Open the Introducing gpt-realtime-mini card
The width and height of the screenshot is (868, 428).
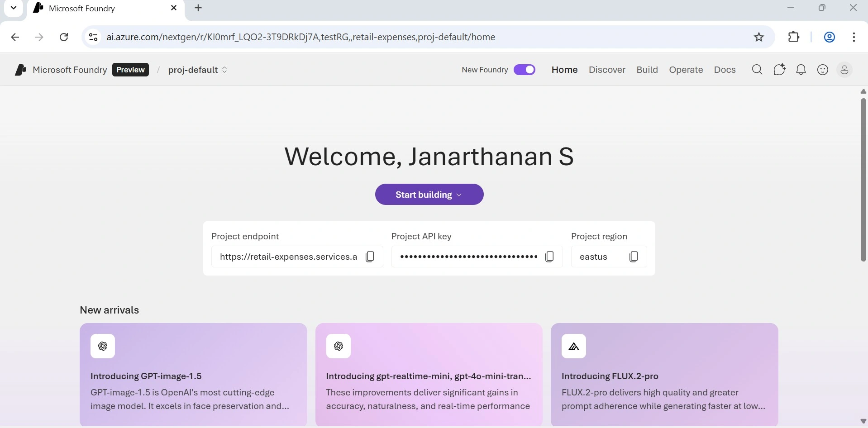tap(429, 375)
